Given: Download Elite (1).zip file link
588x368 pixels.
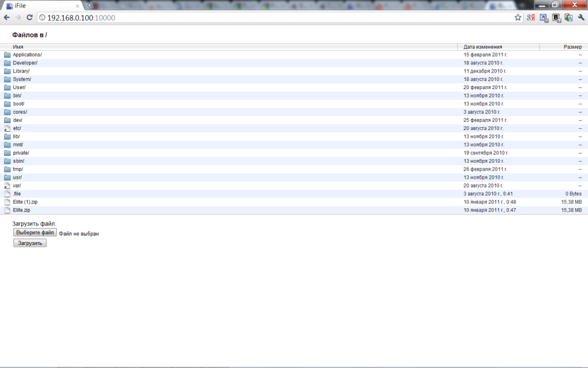Looking at the screenshot, I should [x=25, y=202].
